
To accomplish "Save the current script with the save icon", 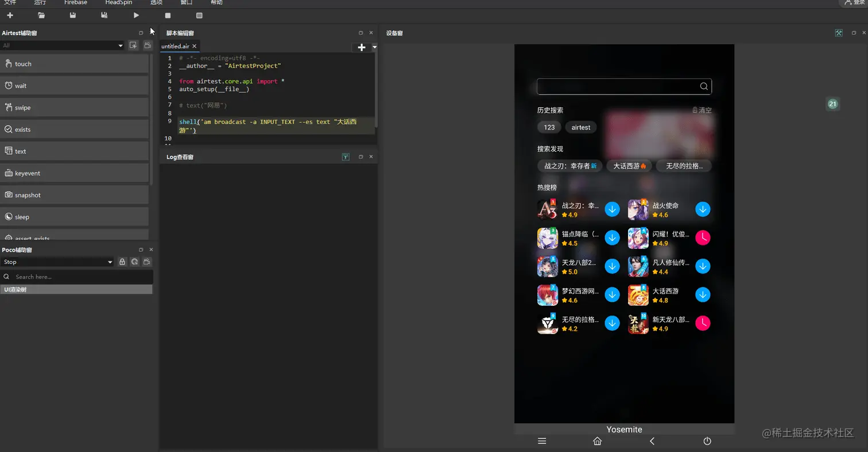I will pyautogui.click(x=72, y=15).
